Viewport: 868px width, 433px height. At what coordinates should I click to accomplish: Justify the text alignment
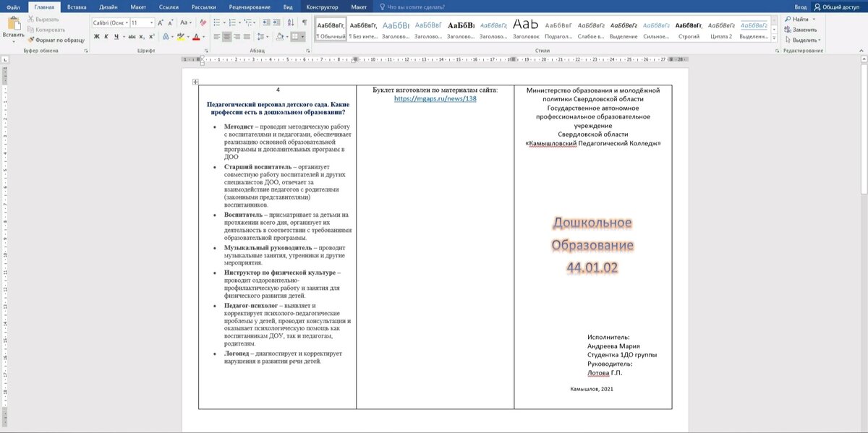pyautogui.click(x=247, y=37)
